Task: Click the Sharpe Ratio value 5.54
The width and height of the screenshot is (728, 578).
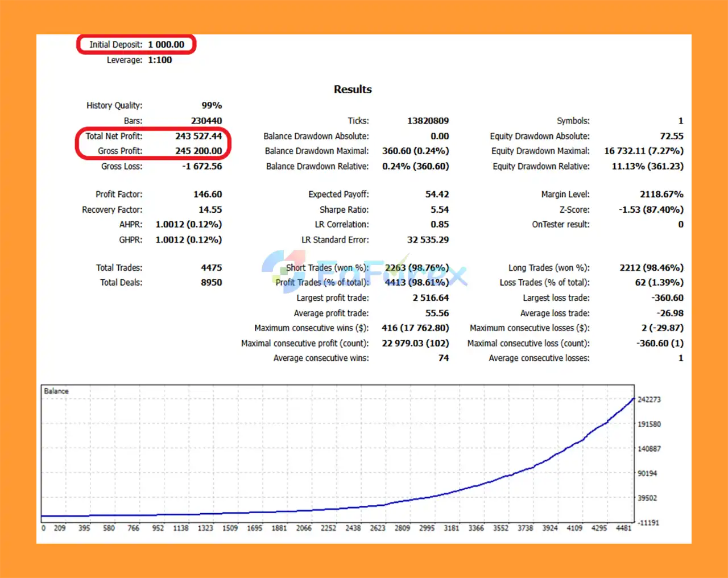Action: [439, 209]
